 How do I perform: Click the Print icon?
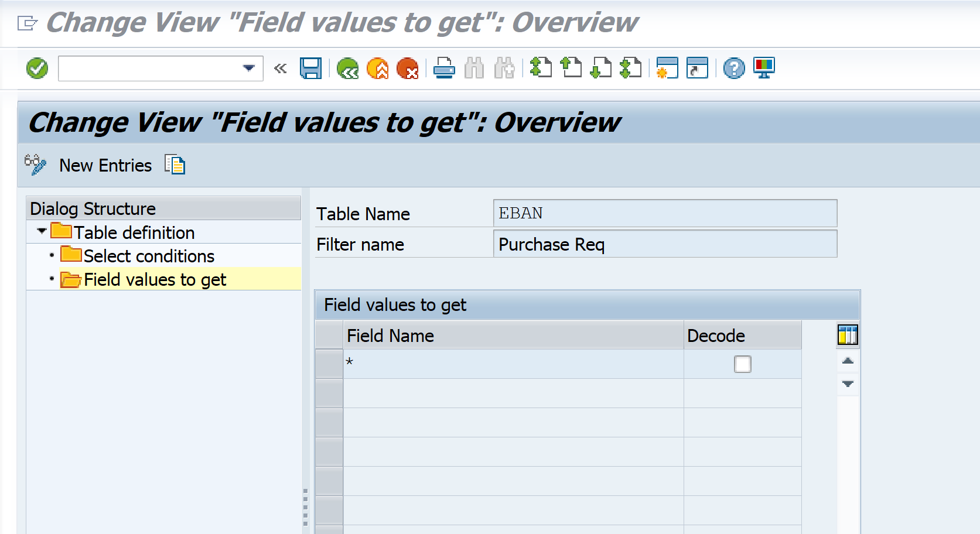[x=444, y=69]
